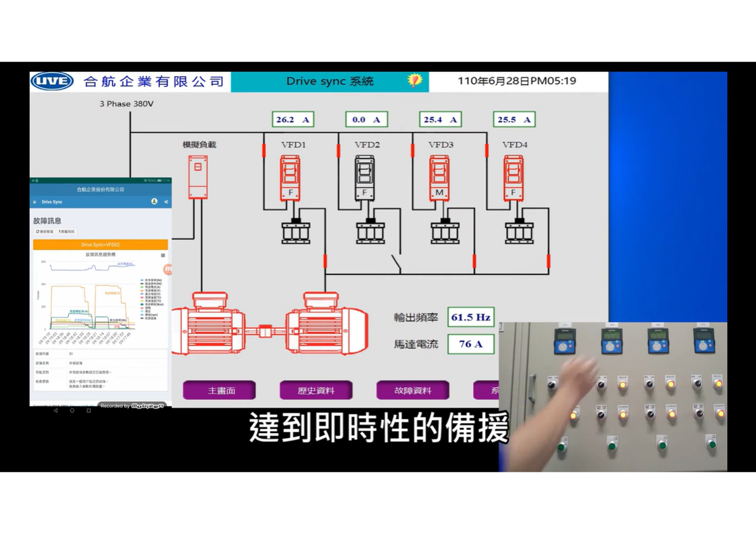Image resolution: width=756 pixels, height=552 pixels.
Task: Open the hamburger menu beside Drive Sync
Action: coord(35,202)
